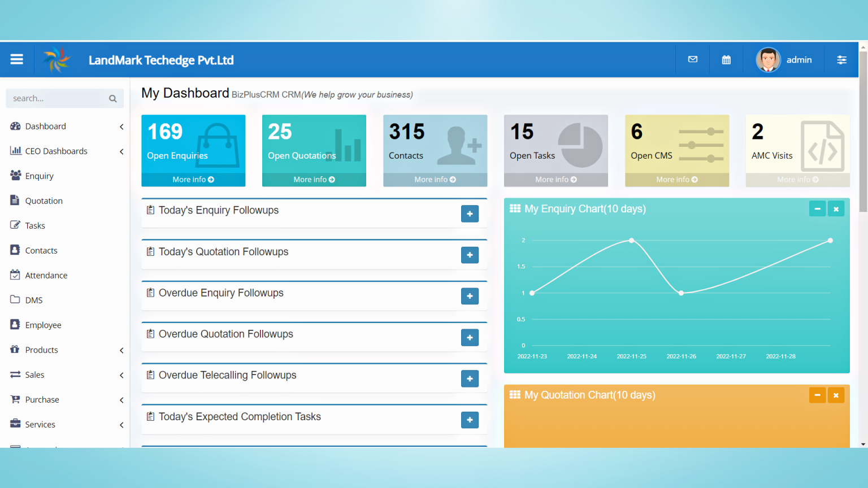Minimize the My Enquiry Chart panel
The image size is (868, 488).
click(817, 209)
